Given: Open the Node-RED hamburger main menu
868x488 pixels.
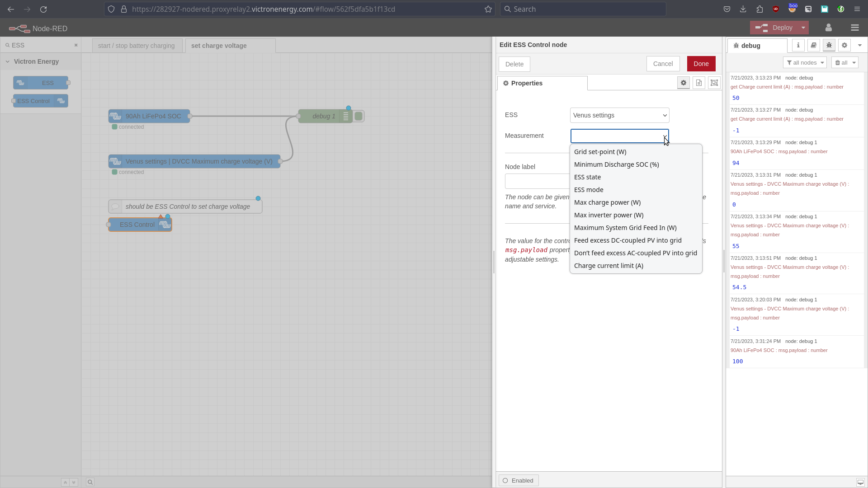Looking at the screenshot, I should point(854,28).
